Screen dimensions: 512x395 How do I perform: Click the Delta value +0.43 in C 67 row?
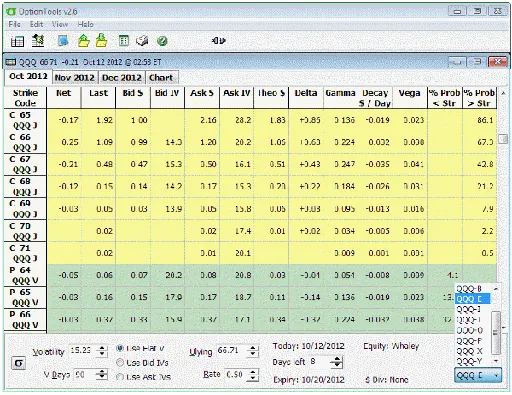(x=310, y=164)
